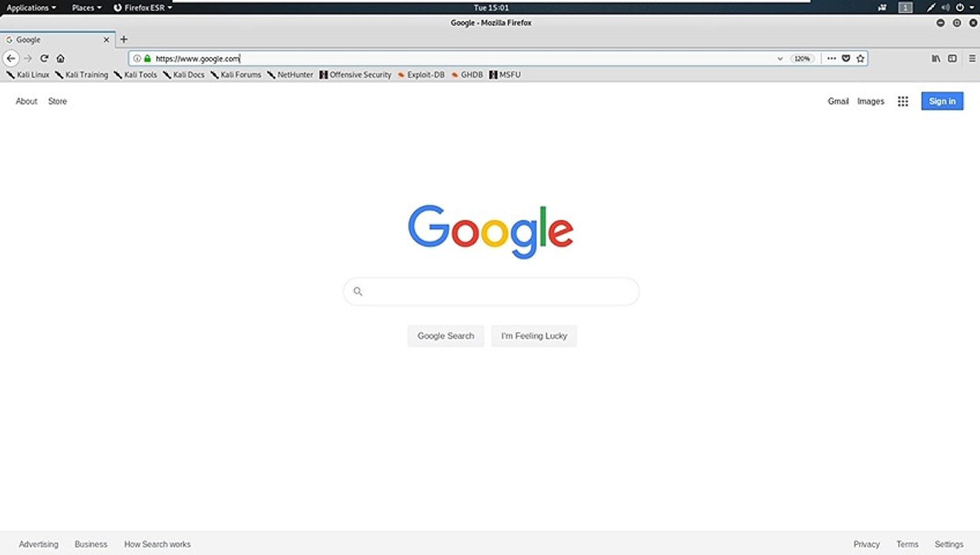The width and height of the screenshot is (980, 555).
Task: Open Exploit-DB bookmark
Action: [x=421, y=75]
